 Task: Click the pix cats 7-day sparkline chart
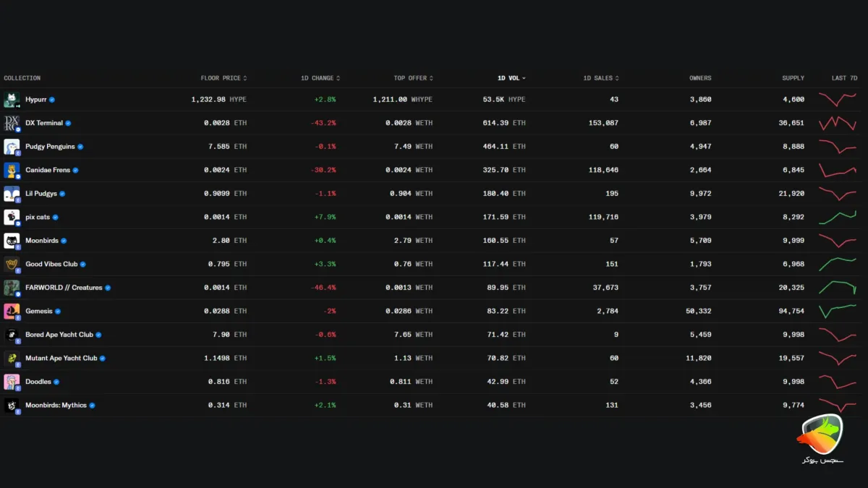click(838, 217)
